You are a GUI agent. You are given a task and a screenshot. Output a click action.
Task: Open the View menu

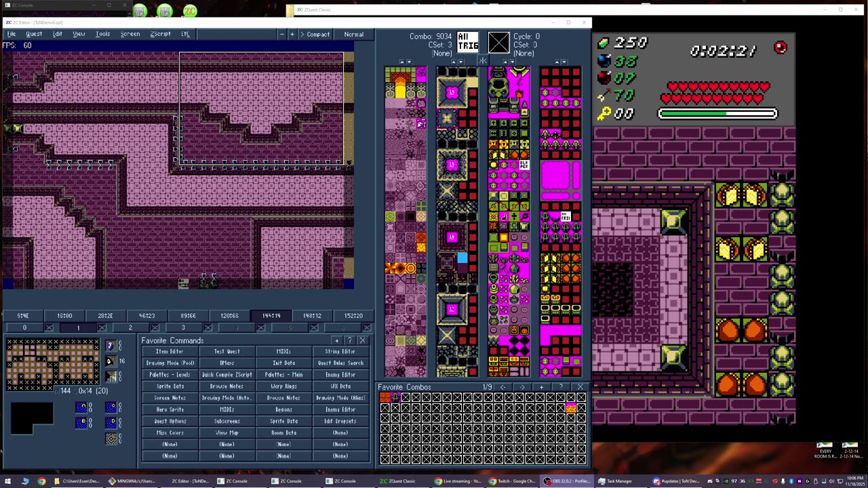point(79,34)
